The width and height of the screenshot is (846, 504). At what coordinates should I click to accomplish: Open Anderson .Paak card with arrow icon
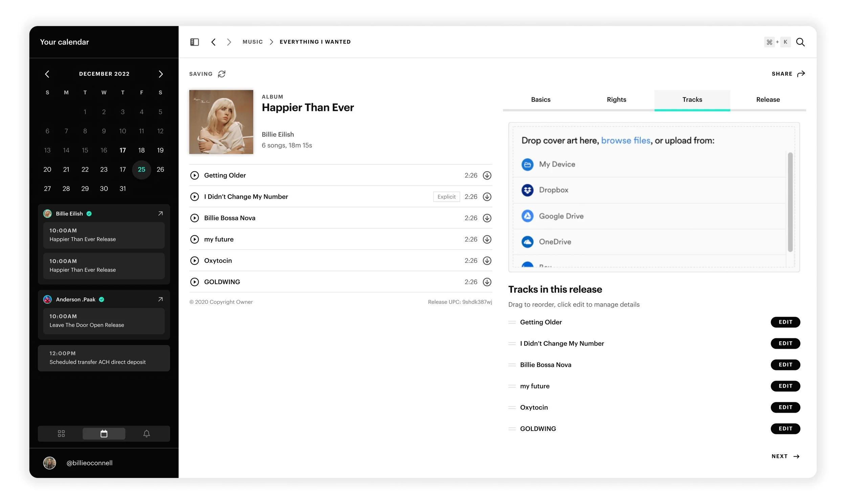pyautogui.click(x=160, y=299)
